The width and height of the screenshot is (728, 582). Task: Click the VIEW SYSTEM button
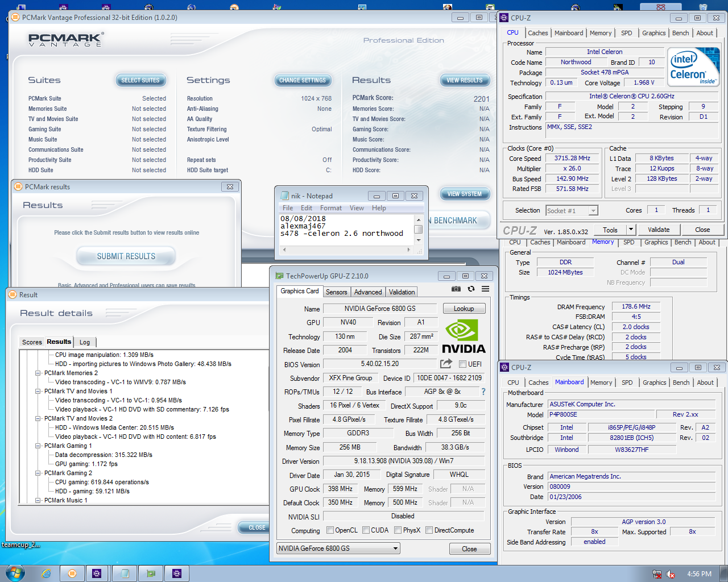coord(464,194)
